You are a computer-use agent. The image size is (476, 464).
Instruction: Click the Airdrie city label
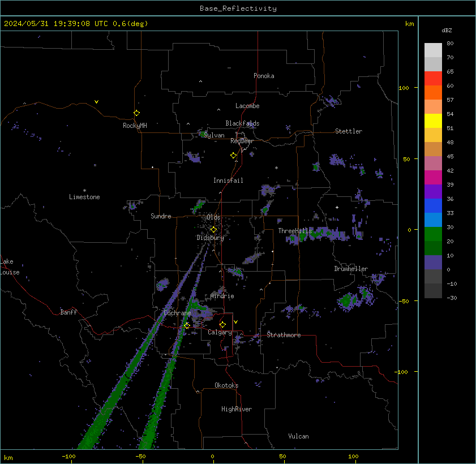222,296
